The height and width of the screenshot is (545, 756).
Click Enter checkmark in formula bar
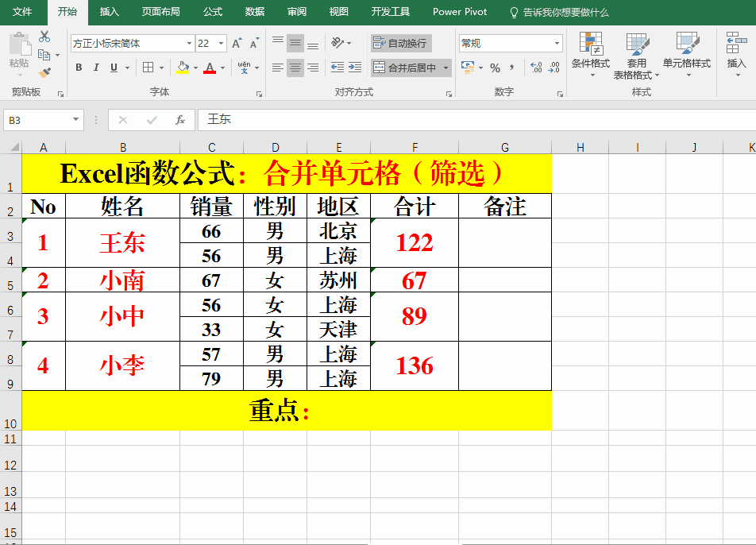tap(152, 120)
